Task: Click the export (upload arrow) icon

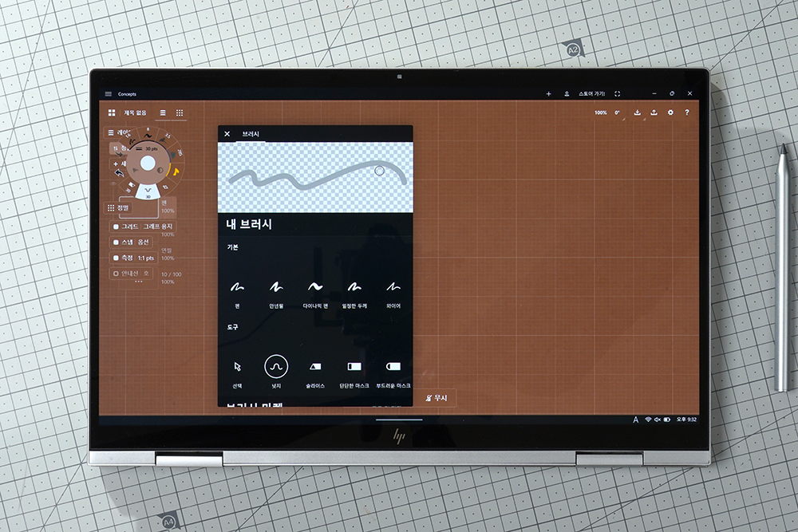Action: [654, 112]
